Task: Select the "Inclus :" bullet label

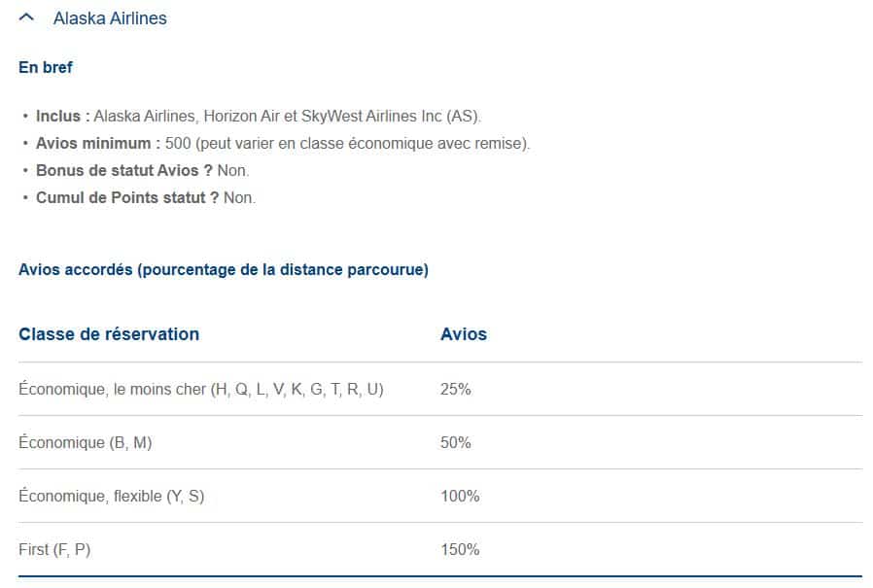Action: [63, 117]
